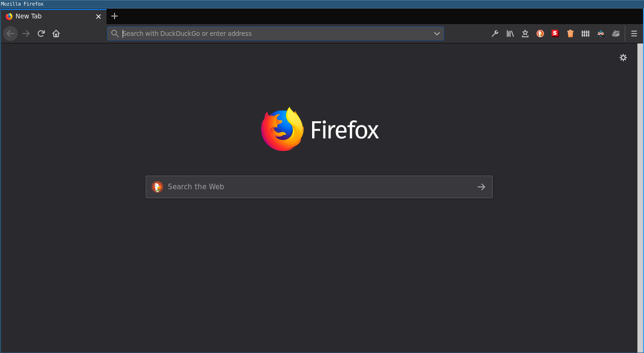Open the Library bookshelf icon
Screen dimensions: 644x353
pos(510,34)
